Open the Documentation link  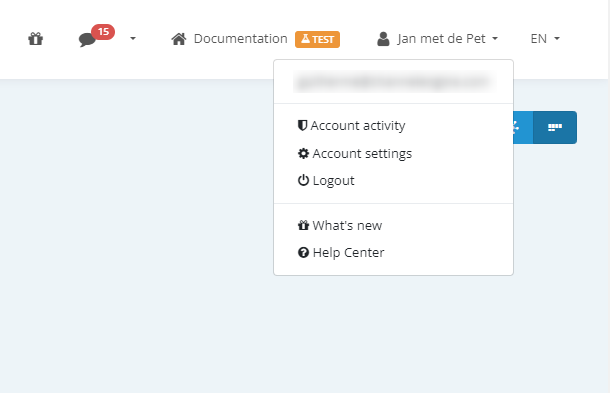[x=240, y=39]
